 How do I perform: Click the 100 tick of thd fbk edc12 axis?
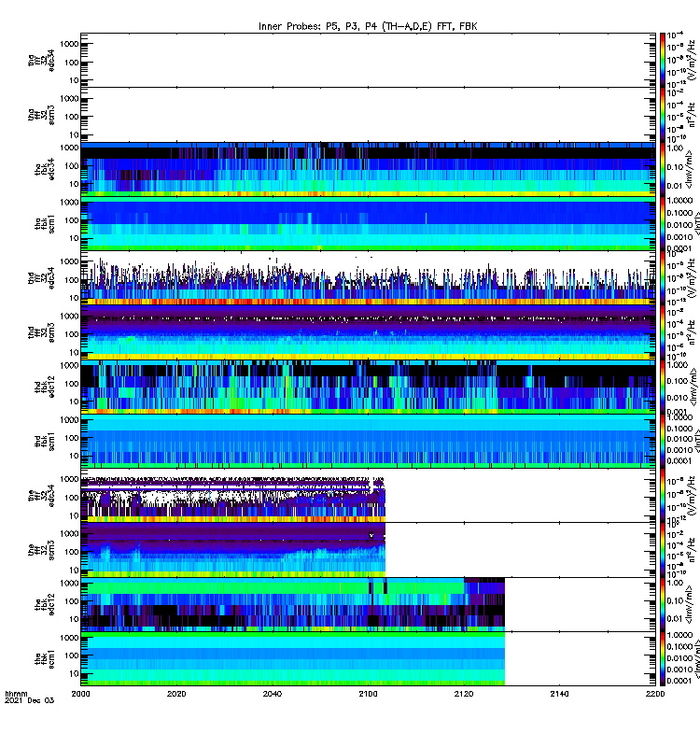click(72, 384)
